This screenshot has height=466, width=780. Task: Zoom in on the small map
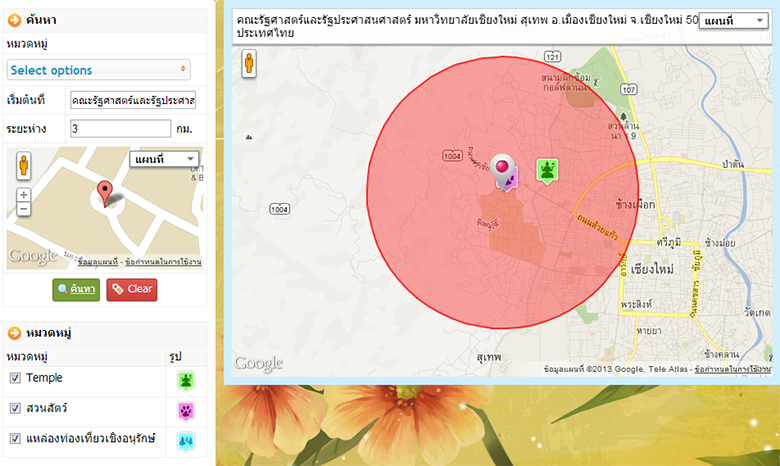23,194
